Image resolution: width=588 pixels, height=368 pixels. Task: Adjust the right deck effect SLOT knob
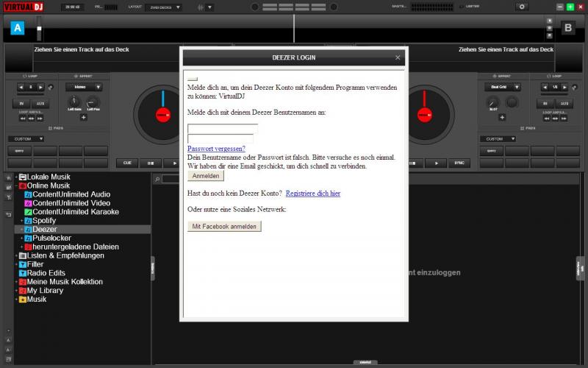click(x=492, y=102)
